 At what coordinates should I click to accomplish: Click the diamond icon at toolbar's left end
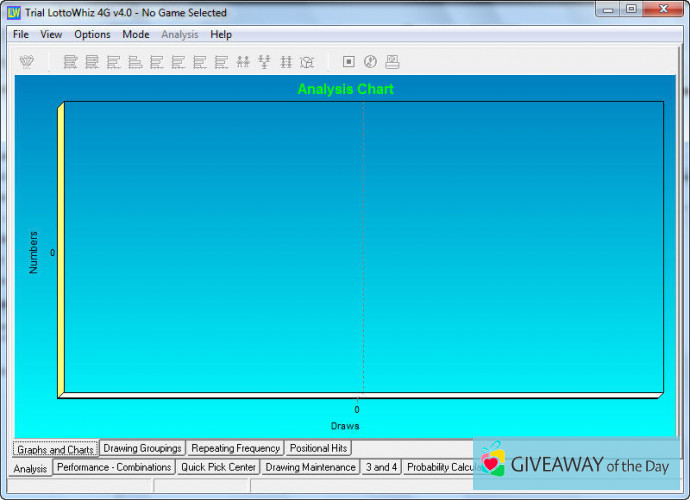click(27, 62)
